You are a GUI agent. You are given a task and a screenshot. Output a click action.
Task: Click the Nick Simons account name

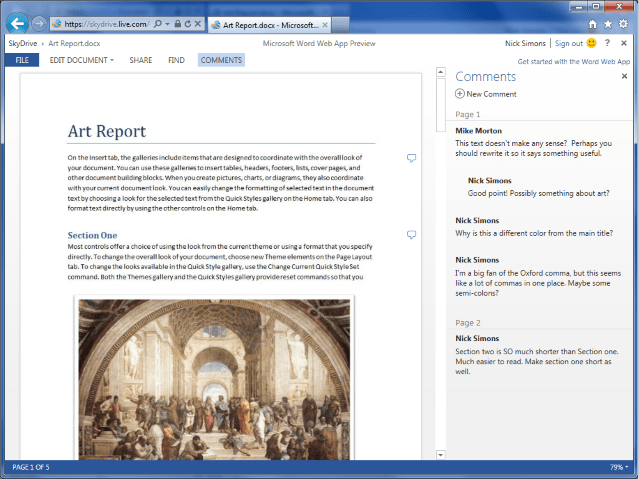pos(525,43)
